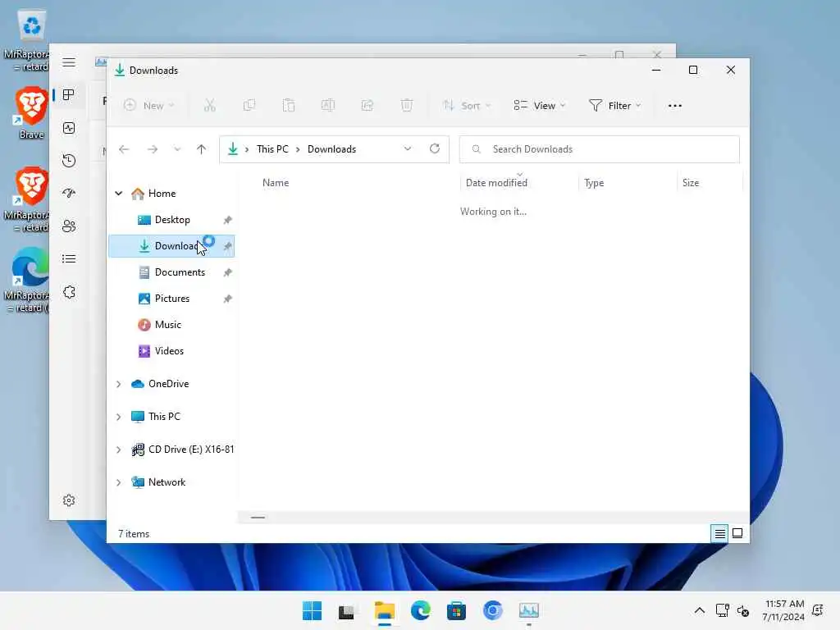840x630 pixels.
Task: Switch to large thumbnails view layout
Action: click(737, 533)
